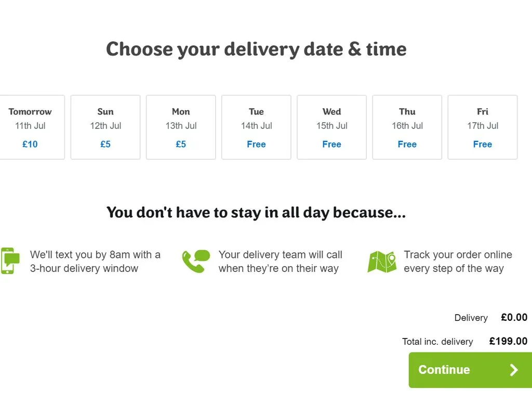Viewport: 532px width, 416px height.
Task: Choose Mon 13th Jul delivery date
Action: [x=181, y=127]
